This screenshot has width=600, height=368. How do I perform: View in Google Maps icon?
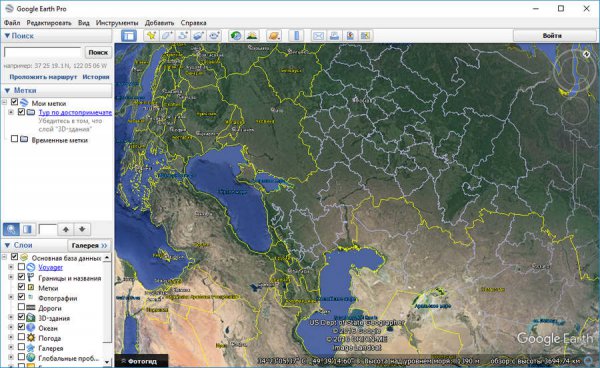pos(365,36)
